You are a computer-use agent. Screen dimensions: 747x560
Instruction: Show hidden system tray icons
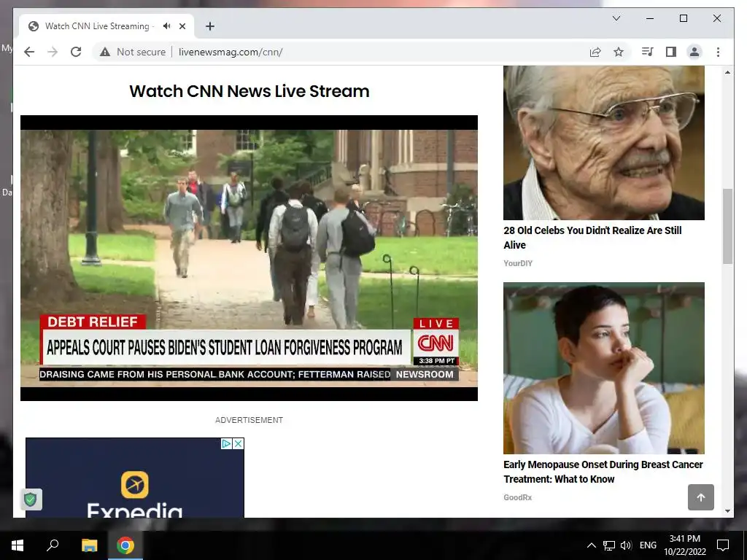pos(591,545)
